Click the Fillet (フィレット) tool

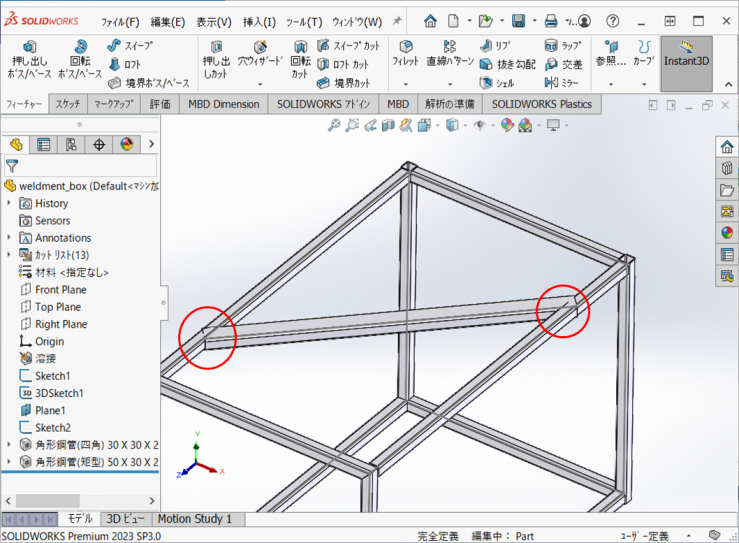pos(405,54)
